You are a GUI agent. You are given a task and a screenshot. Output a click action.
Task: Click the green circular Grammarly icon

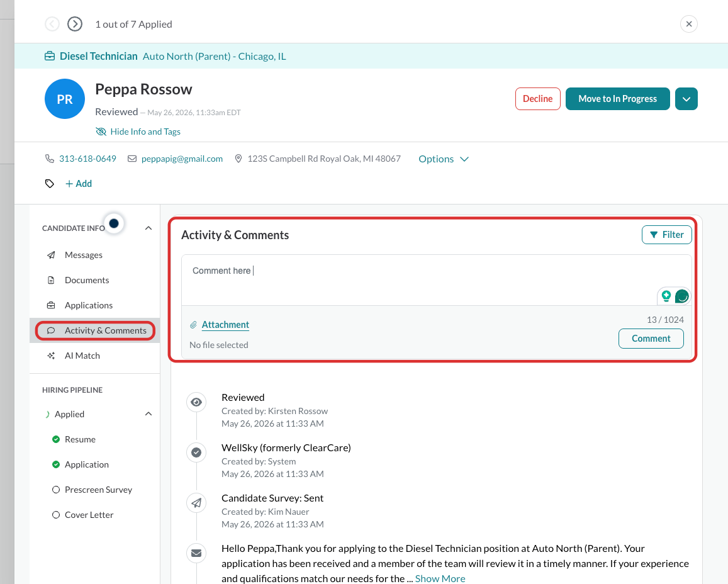[x=681, y=296]
